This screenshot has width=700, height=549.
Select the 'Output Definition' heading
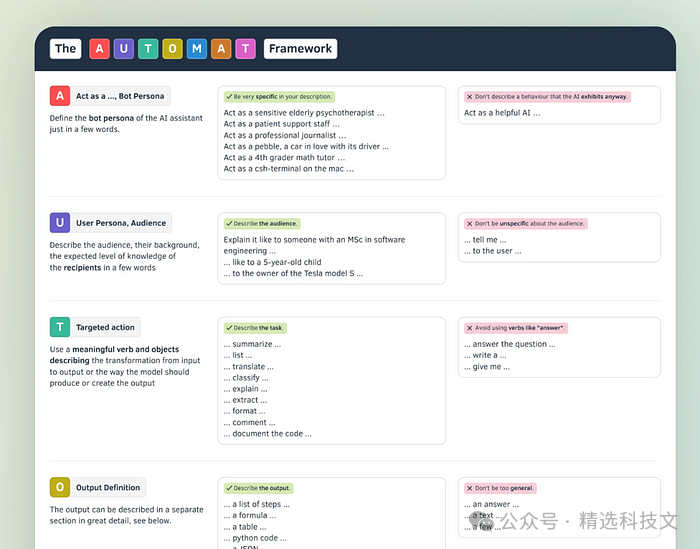108,487
